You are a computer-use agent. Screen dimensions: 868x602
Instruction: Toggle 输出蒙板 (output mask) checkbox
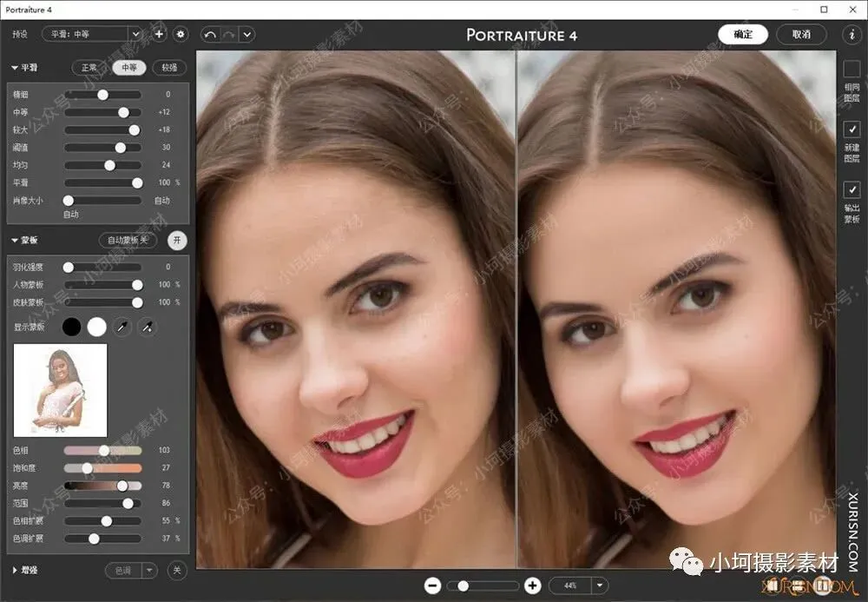click(x=852, y=190)
